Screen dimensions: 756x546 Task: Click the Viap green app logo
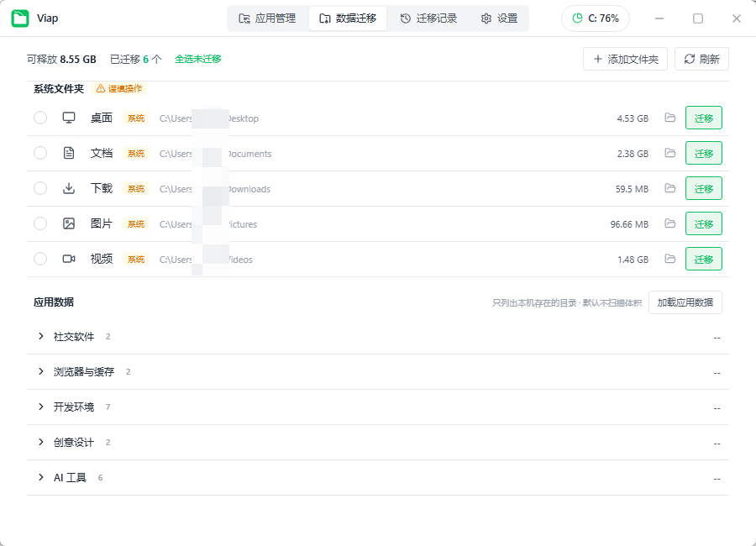pyautogui.click(x=20, y=18)
